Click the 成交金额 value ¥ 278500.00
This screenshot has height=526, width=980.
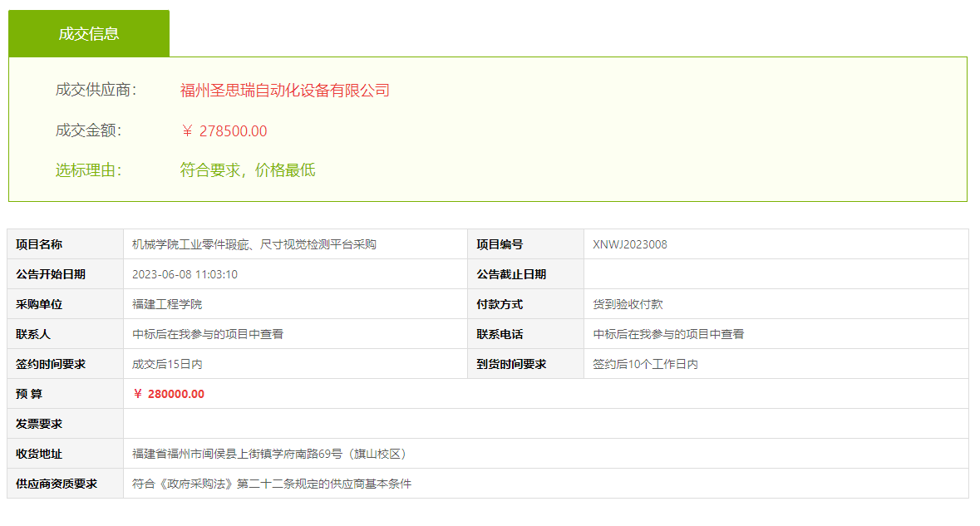(x=224, y=131)
